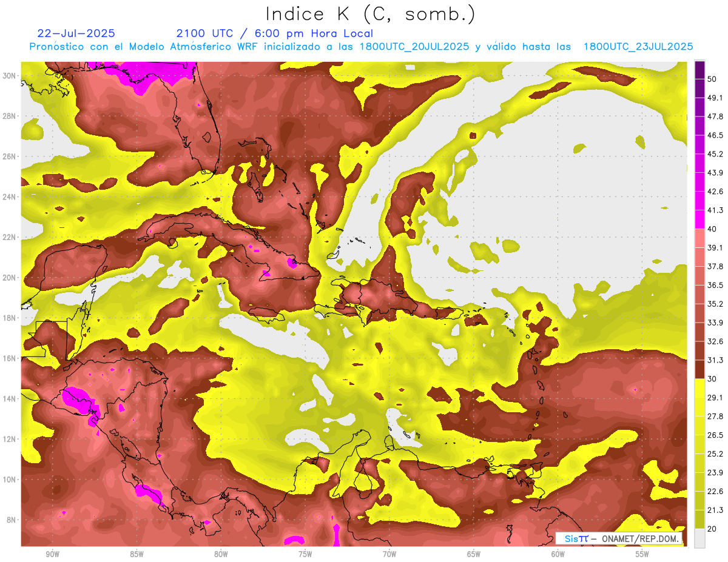Click the '29.1' value on the color scale
The width and height of the screenshot is (728, 562).
[x=716, y=397]
